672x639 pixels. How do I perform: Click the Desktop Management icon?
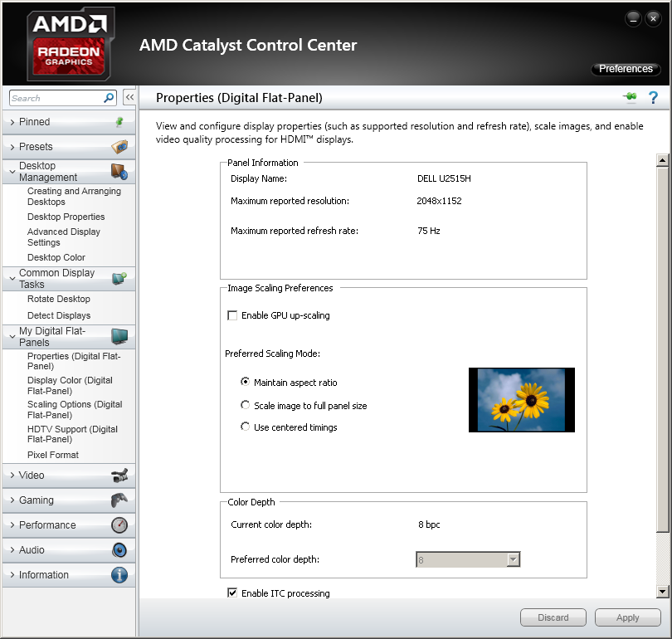(119, 172)
